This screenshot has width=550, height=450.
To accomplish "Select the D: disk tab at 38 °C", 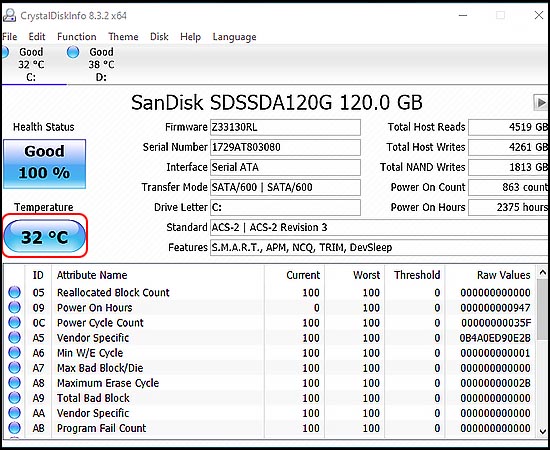I will coord(101,65).
